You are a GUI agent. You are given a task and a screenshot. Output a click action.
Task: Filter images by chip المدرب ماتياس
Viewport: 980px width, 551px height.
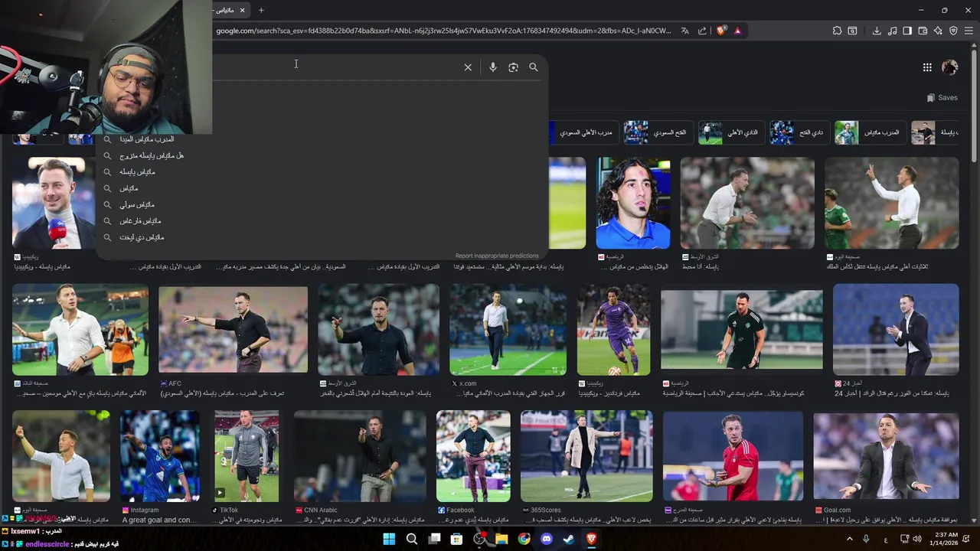869,132
